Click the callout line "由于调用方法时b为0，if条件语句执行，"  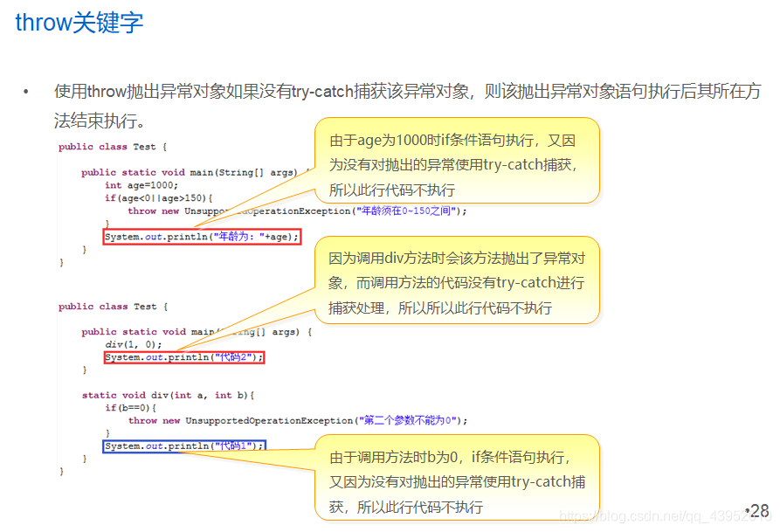(x=450, y=457)
